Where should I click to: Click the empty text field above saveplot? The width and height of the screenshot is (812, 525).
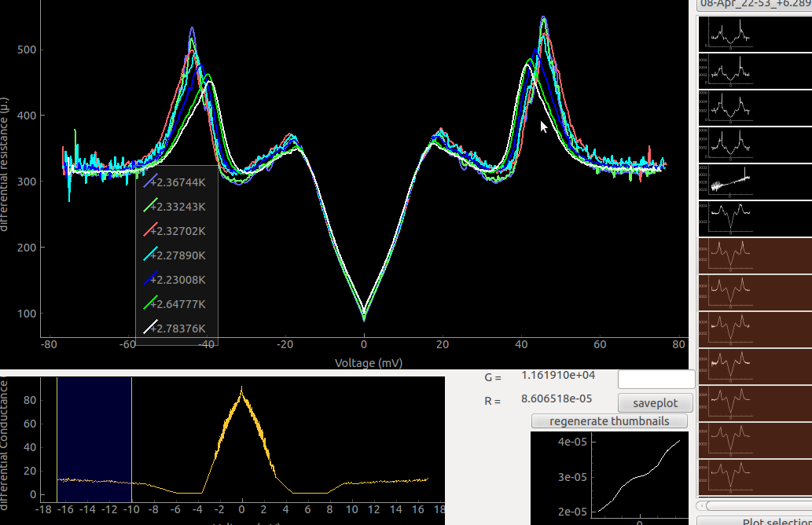point(656,380)
